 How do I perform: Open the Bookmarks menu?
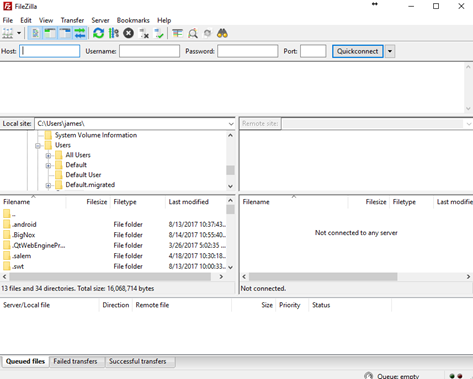133,20
